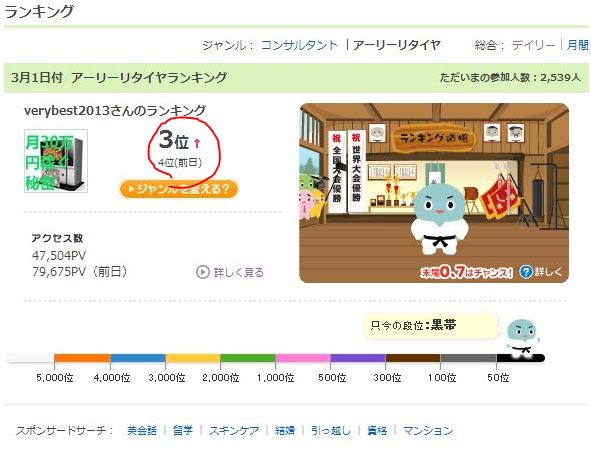Screen dimensions: 591x449
Task: Open the スキンケア sponsored search link
Action: point(234,431)
